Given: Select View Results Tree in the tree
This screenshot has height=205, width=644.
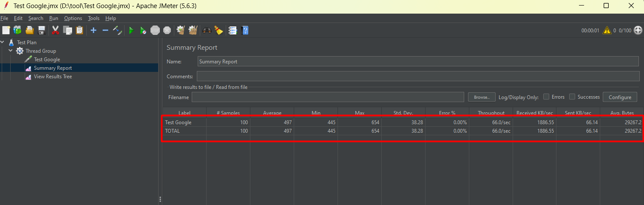Looking at the screenshot, I should coord(53,77).
